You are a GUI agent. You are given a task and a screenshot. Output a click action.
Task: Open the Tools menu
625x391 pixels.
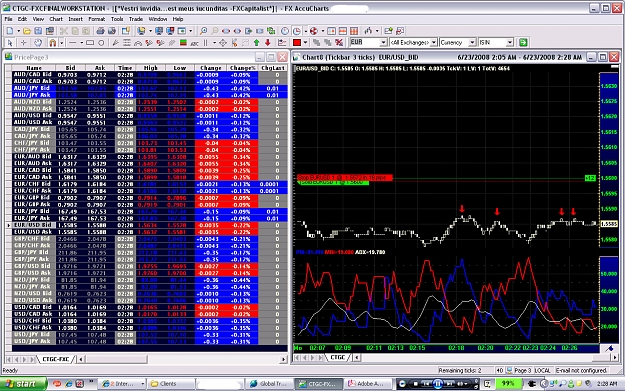(117, 19)
